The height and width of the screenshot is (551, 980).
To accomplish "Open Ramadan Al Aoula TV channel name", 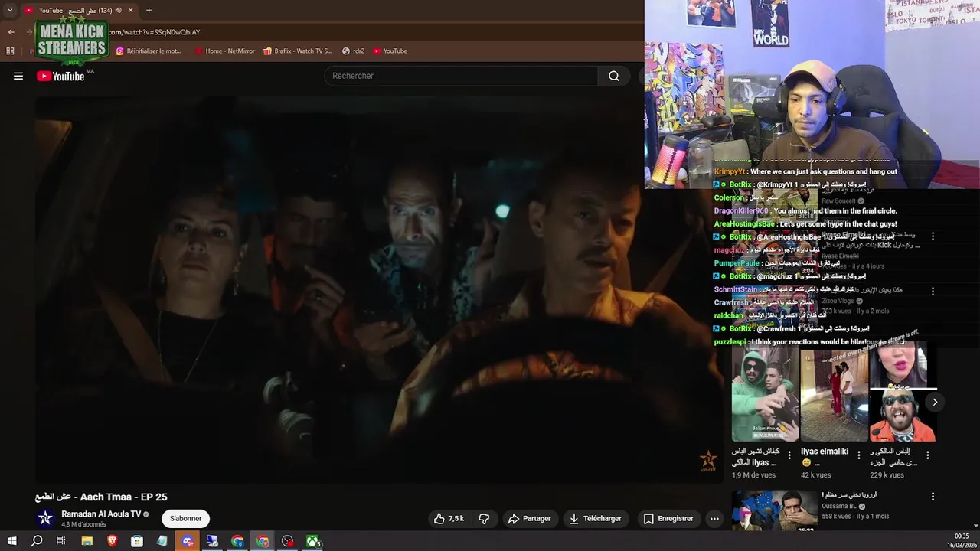I will pyautogui.click(x=101, y=514).
